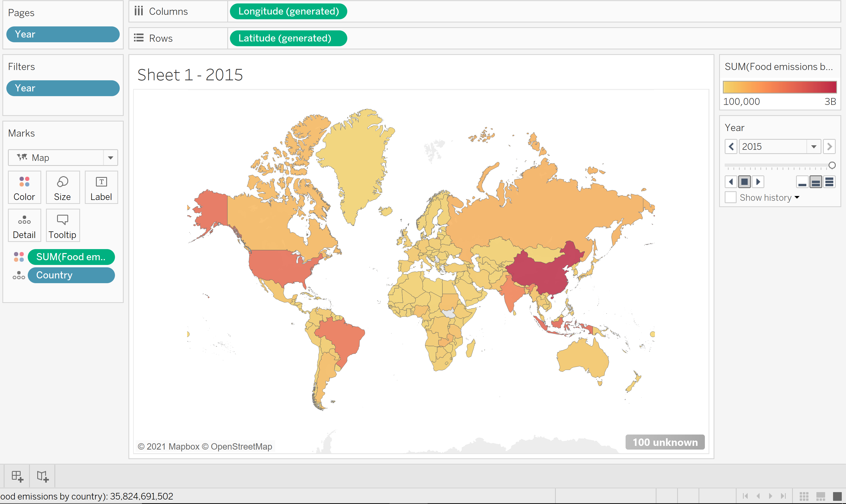
Task: Click the Latitude (generated) pill in Rows
Action: (x=288, y=38)
